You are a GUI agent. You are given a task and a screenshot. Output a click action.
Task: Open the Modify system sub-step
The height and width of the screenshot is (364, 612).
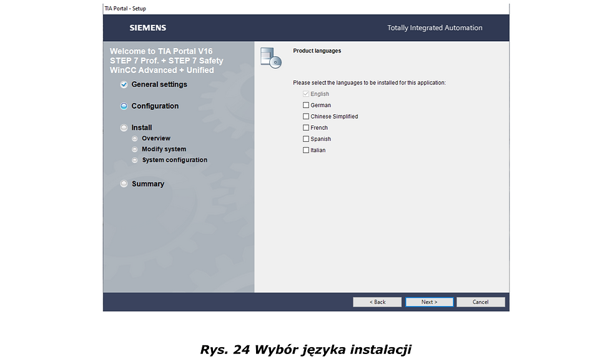click(164, 149)
